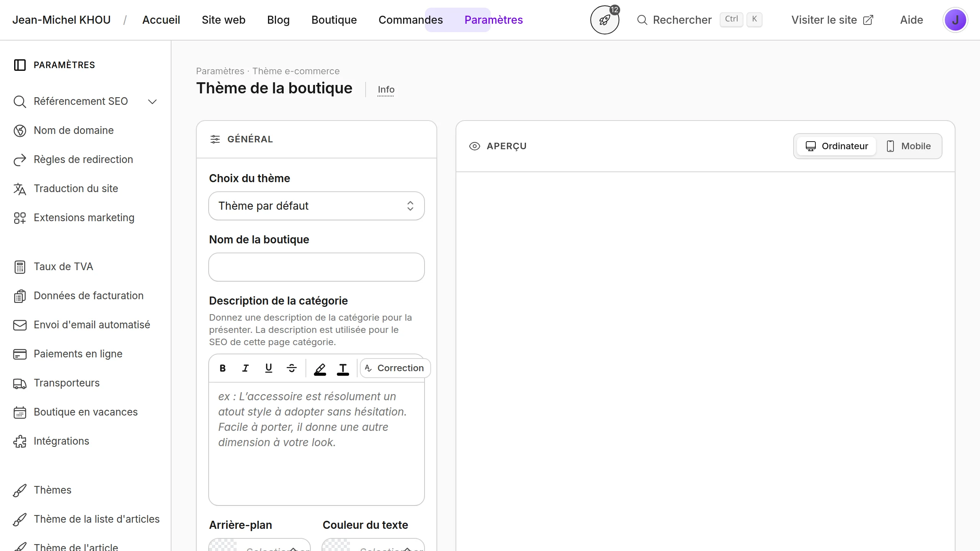Open the Commandes menu tab
Viewport: 980px width, 551px height.
click(411, 20)
